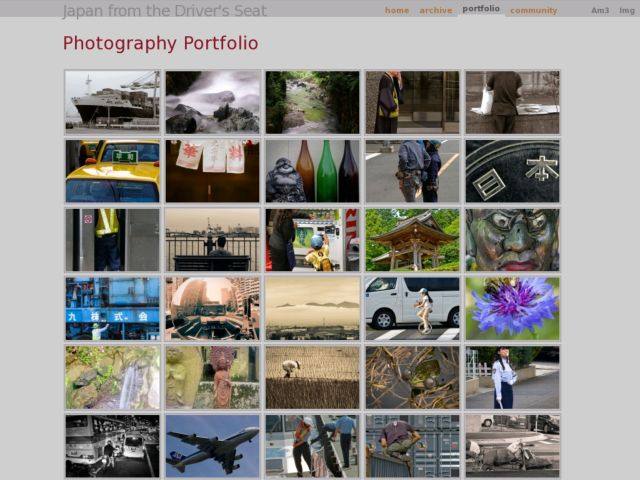View the black-and-white bus street photo
This screenshot has height=480, width=640.
[x=113, y=446]
